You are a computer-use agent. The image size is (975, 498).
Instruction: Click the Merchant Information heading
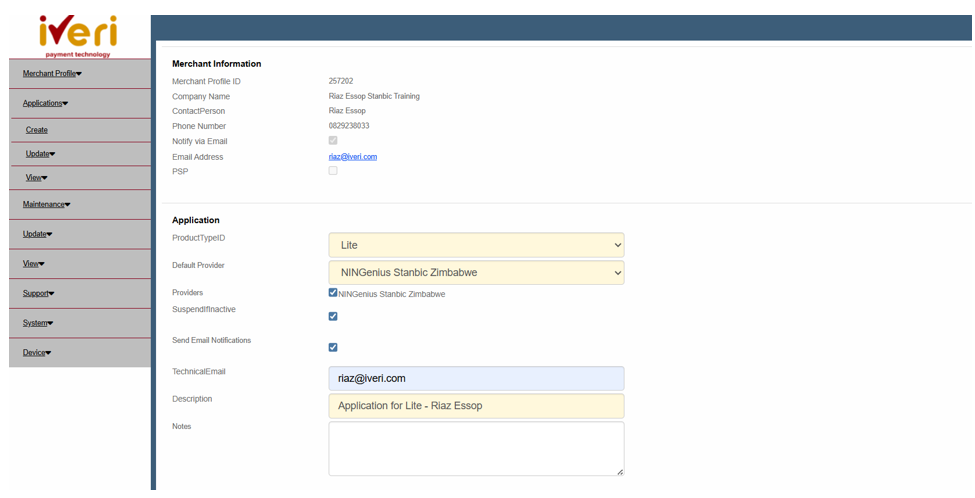click(x=216, y=63)
